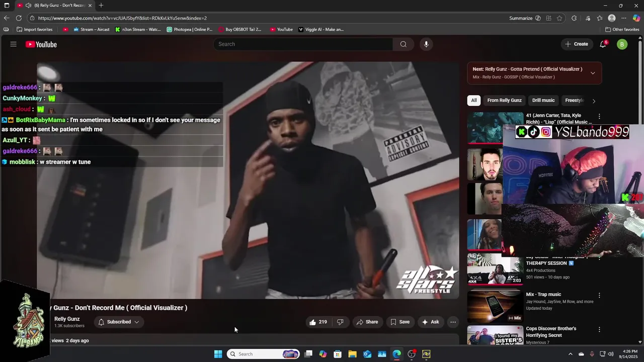Add this page to favorites star icon
The image size is (644, 362).
[x=559, y=18]
